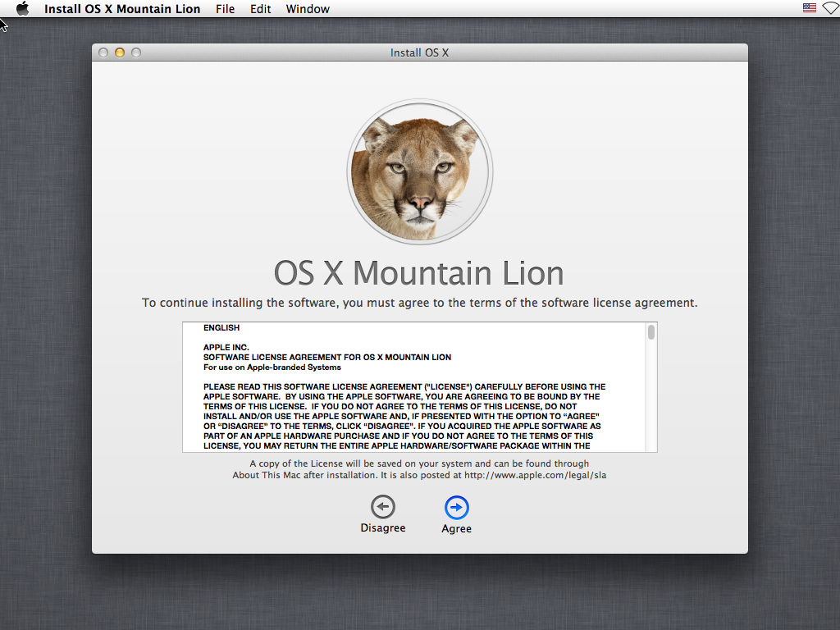
Task: Click the 'ENGLISH' heading in license
Action: point(221,328)
